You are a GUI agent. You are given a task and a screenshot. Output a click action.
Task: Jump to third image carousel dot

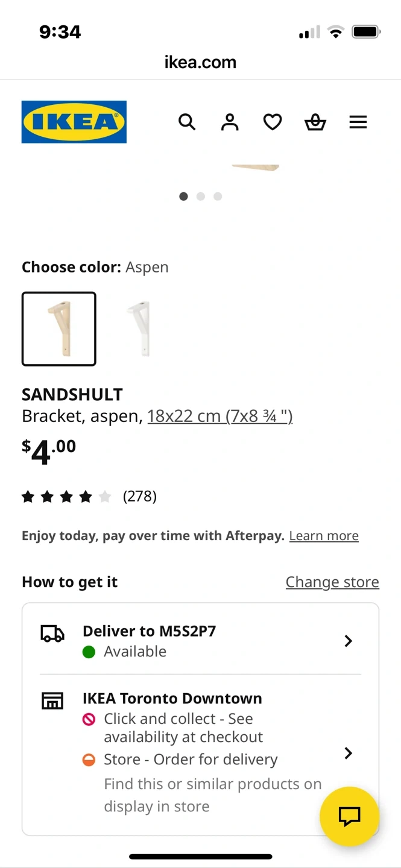218,197
